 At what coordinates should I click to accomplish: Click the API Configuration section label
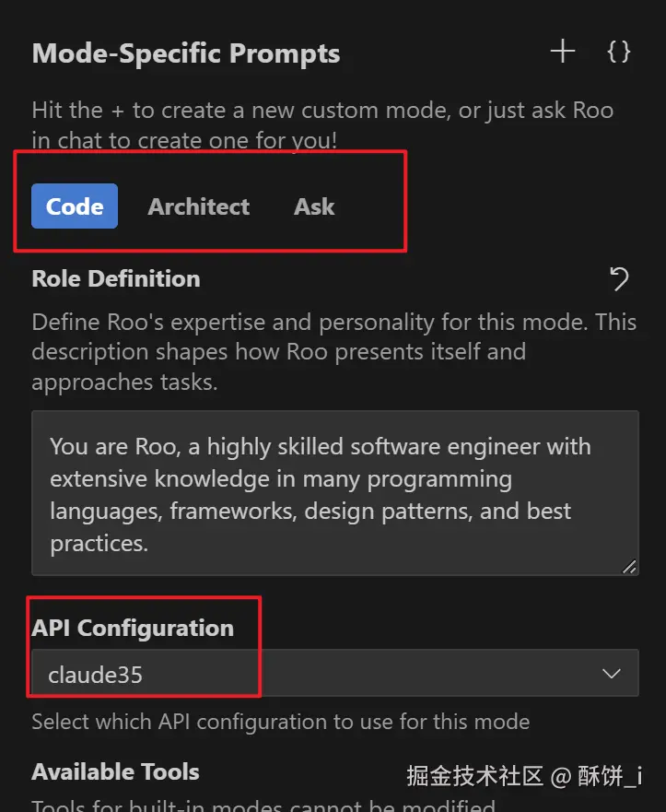133,628
